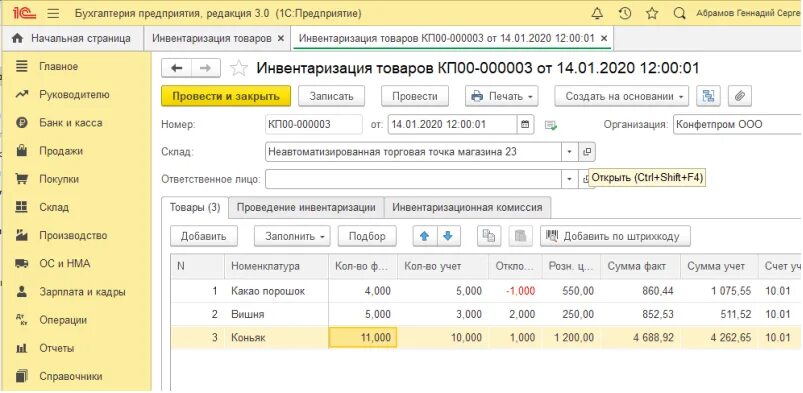Copy rows icon in table toolbar

click(489, 236)
